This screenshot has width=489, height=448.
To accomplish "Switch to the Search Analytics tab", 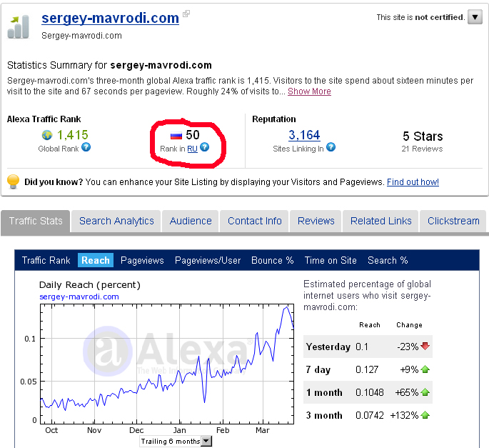I will point(116,221).
